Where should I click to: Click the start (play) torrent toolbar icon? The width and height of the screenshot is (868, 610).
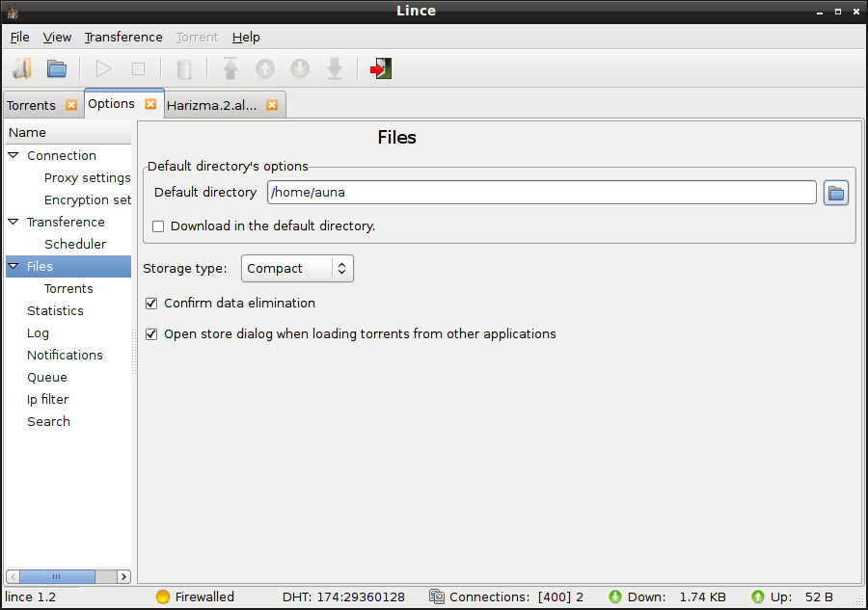pyautogui.click(x=103, y=68)
